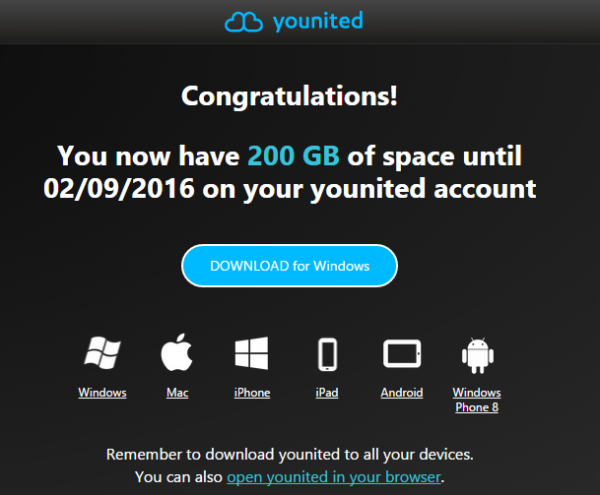This screenshot has width=600, height=495.
Task: Select the iPad text link
Action: (x=327, y=393)
